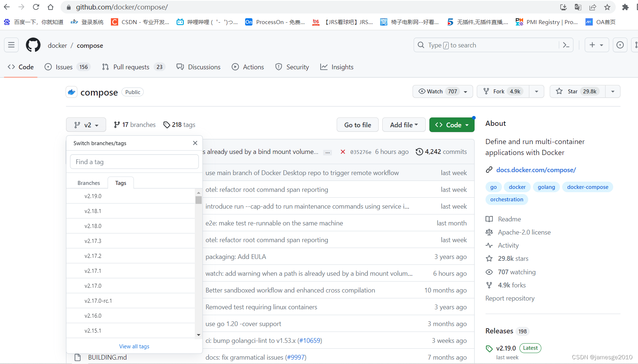Screen dimensions: 638x364
Task: Open browser extensions puzzle icon
Action: click(x=625, y=7)
